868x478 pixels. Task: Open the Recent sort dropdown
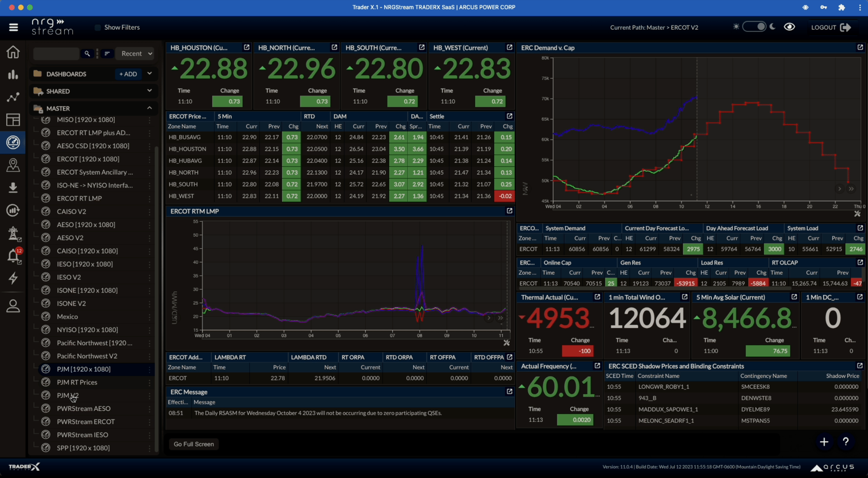[136, 53]
